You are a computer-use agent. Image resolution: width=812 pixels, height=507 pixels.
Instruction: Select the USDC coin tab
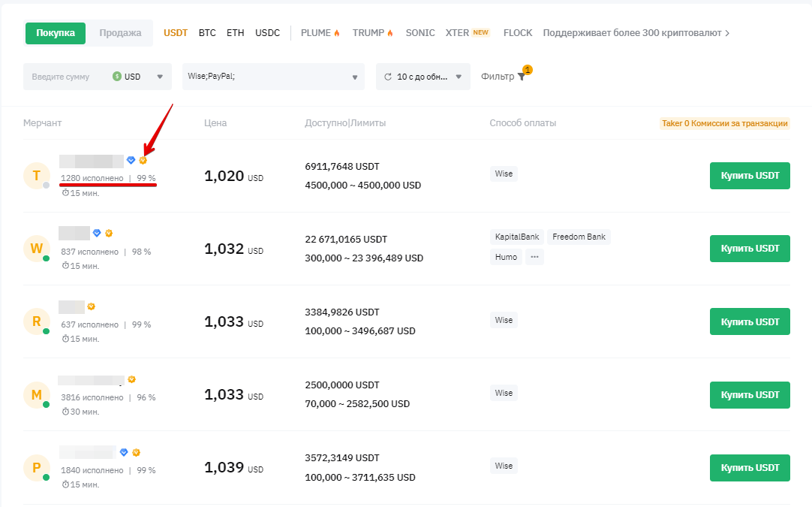pos(267,32)
